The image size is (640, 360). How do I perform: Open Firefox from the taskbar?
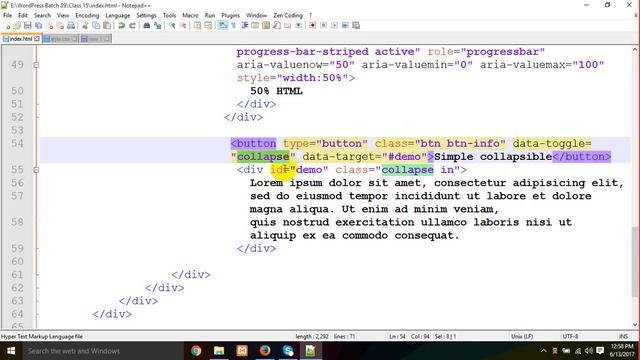[x=265, y=351]
